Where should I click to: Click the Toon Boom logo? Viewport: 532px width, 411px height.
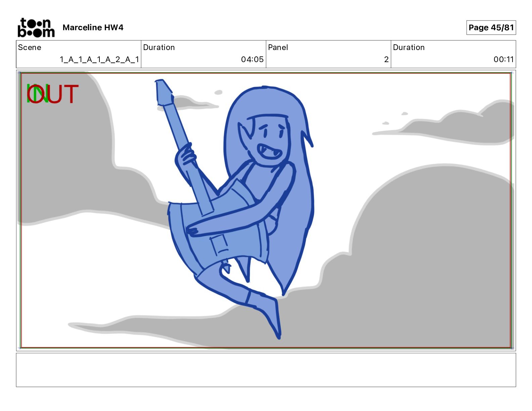36,28
